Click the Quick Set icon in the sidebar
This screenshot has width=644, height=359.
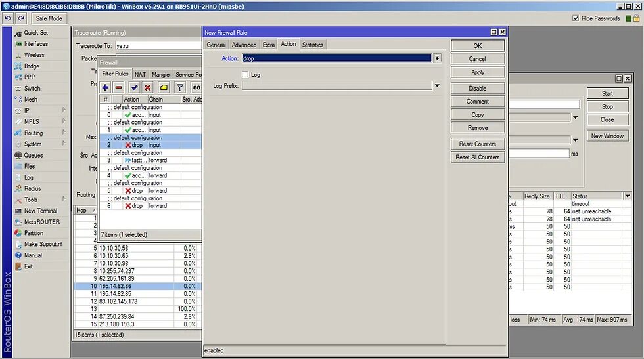(x=18, y=33)
